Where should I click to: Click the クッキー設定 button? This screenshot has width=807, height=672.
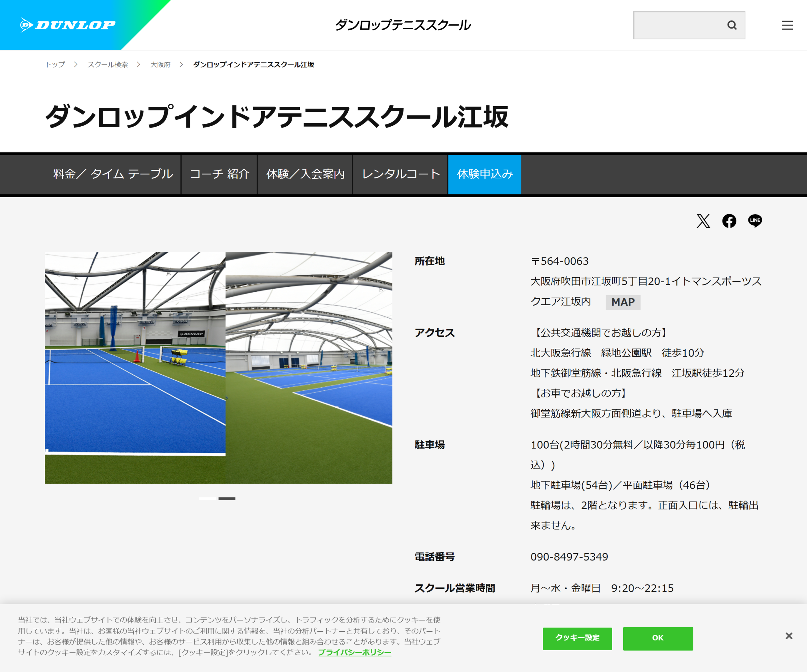(577, 638)
